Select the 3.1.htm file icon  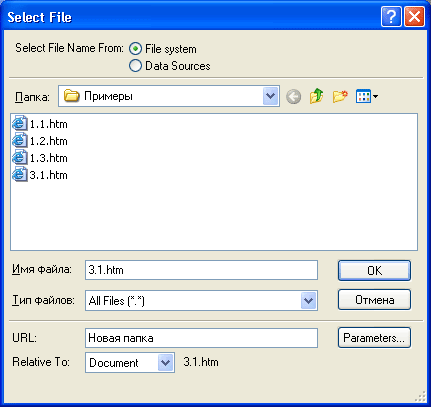point(20,175)
